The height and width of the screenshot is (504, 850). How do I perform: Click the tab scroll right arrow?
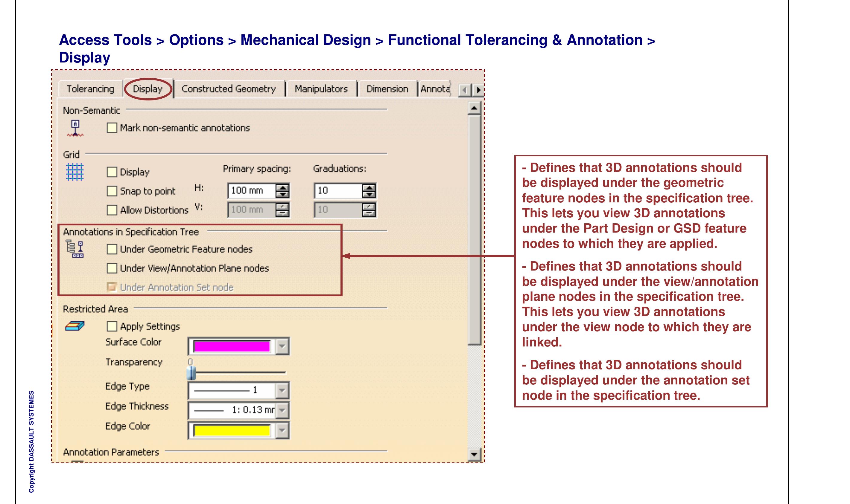tap(479, 89)
